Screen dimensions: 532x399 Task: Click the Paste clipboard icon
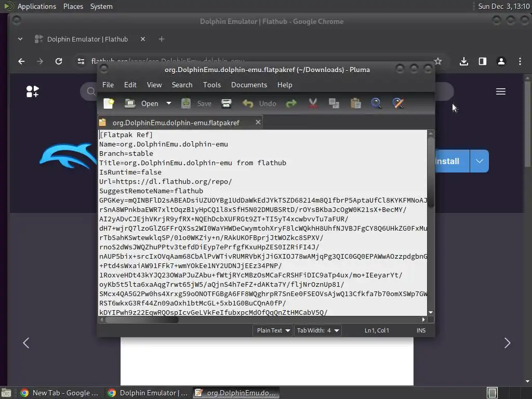pyautogui.click(x=355, y=103)
